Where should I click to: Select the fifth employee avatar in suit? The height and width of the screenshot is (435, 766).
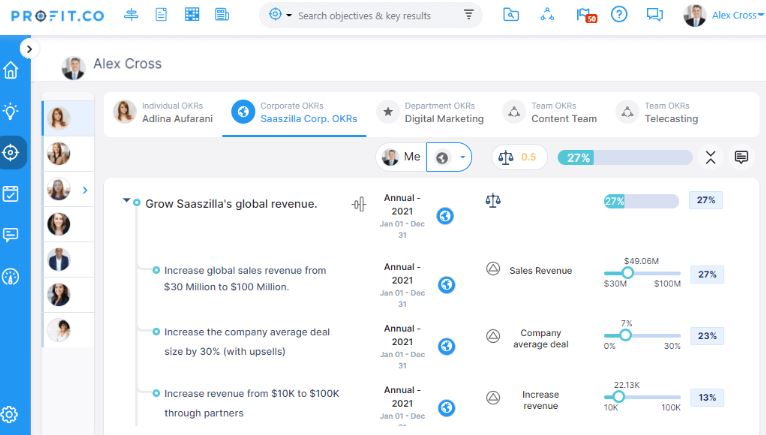point(59,260)
